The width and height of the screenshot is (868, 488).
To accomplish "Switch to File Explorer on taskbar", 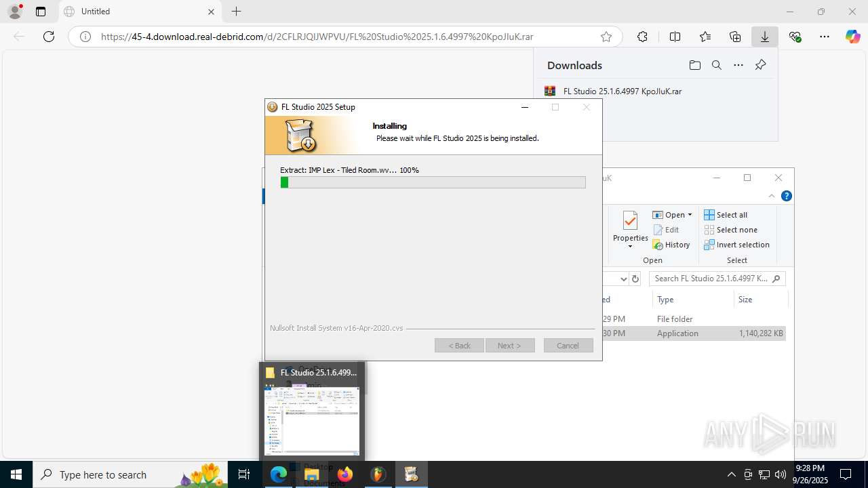I will [x=312, y=474].
